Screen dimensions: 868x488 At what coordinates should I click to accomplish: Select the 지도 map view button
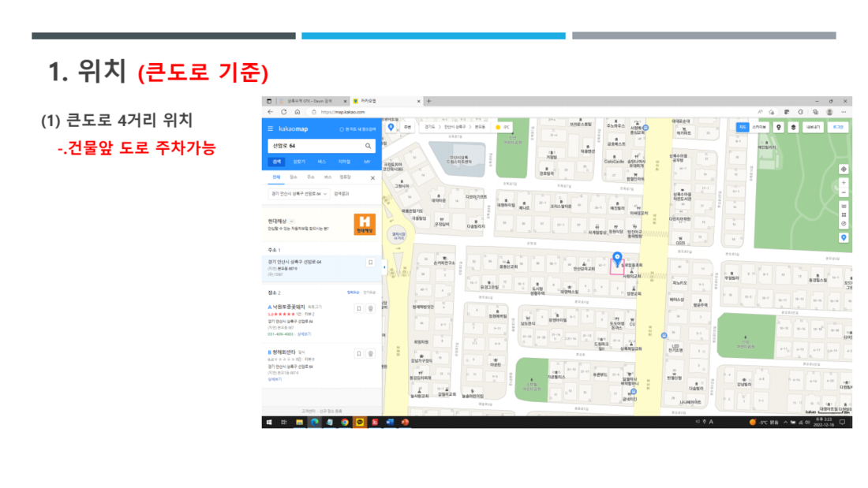(x=742, y=127)
